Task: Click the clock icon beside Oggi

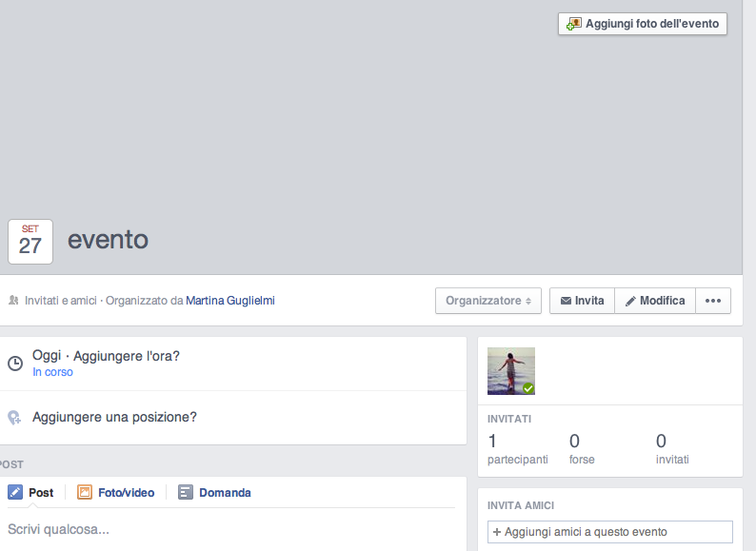Action: point(15,364)
